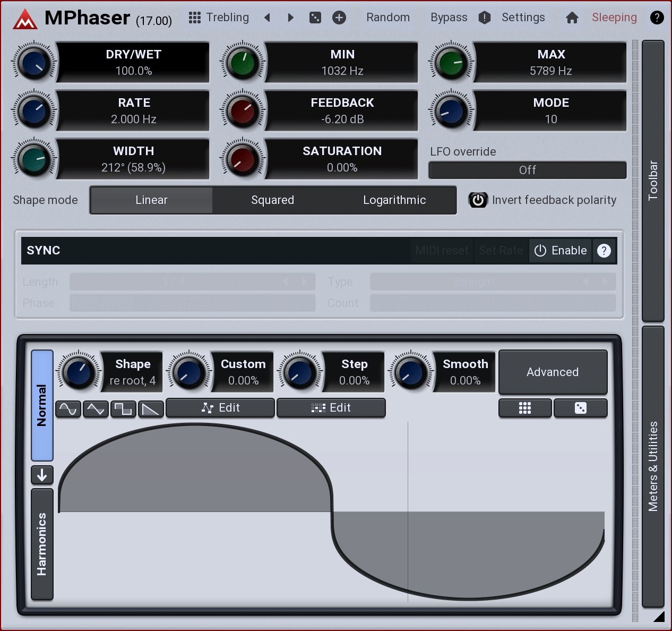Click the plus icon to add preset
The width and height of the screenshot is (672, 631).
pos(339,18)
